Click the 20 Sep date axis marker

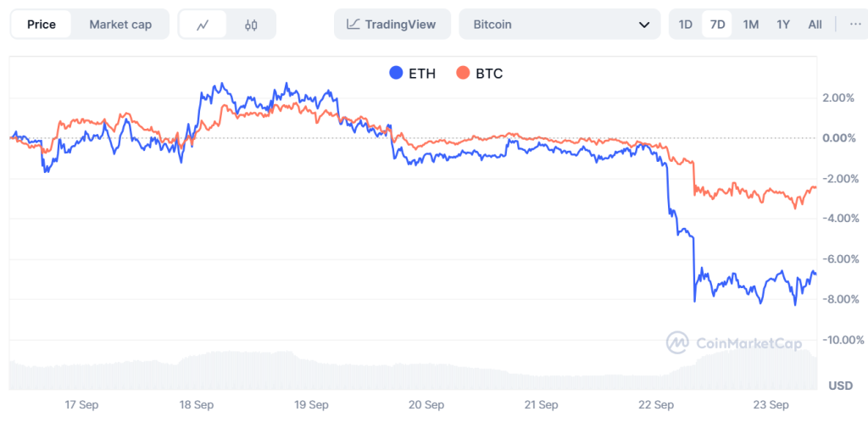point(426,405)
